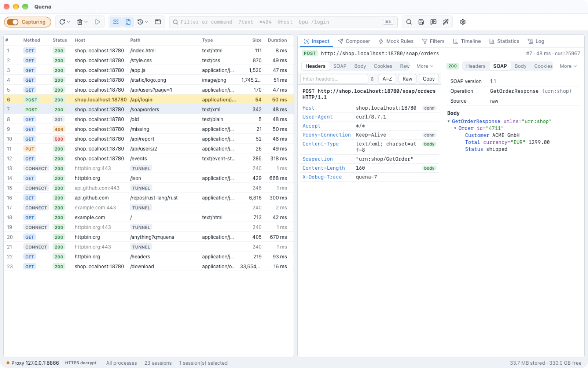Switch to the Inspect tab
588x368 pixels.
pos(317,41)
